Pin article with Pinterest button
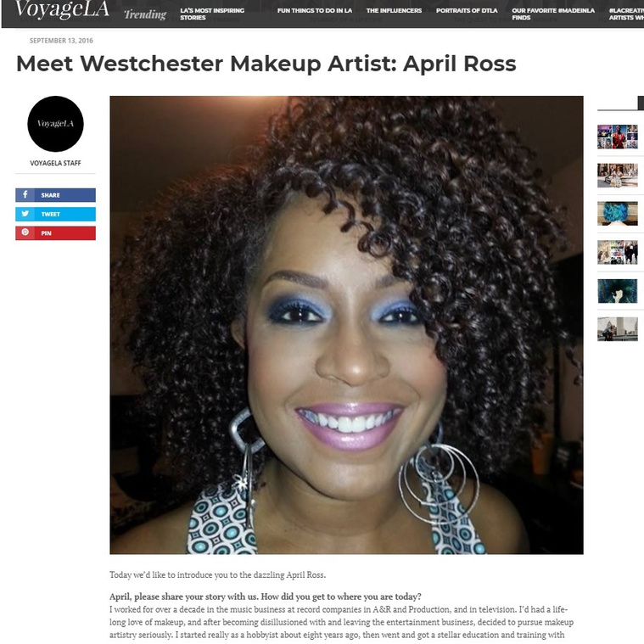Viewport: 644px width, 644px height. coord(55,232)
